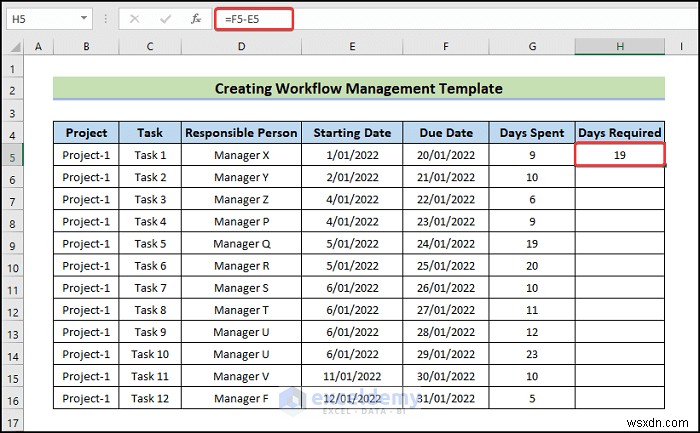700x433 pixels.
Task: Select due date 25/01/2022
Action: coord(446,266)
